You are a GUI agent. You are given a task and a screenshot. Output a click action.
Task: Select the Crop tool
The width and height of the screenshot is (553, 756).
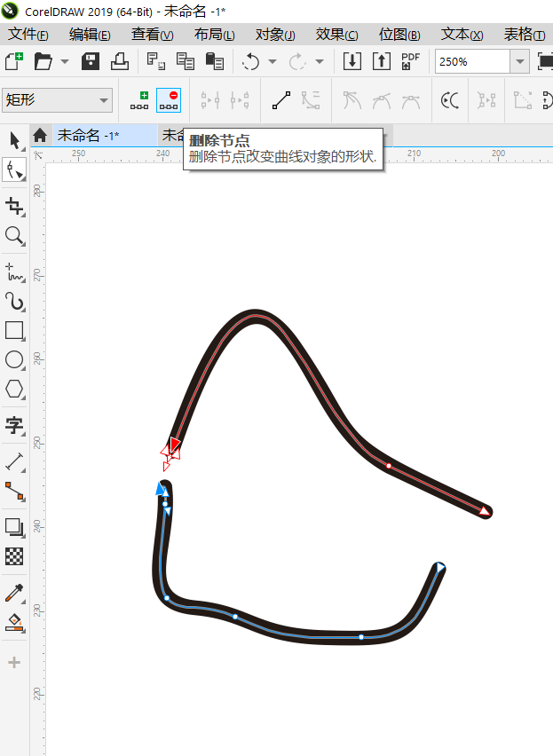pos(14,206)
